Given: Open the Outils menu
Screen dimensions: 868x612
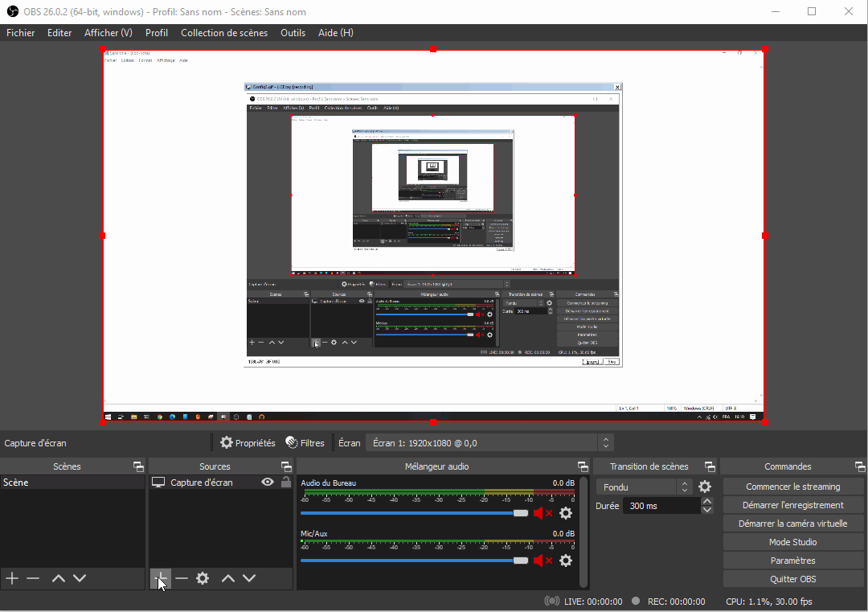Looking at the screenshot, I should [293, 33].
